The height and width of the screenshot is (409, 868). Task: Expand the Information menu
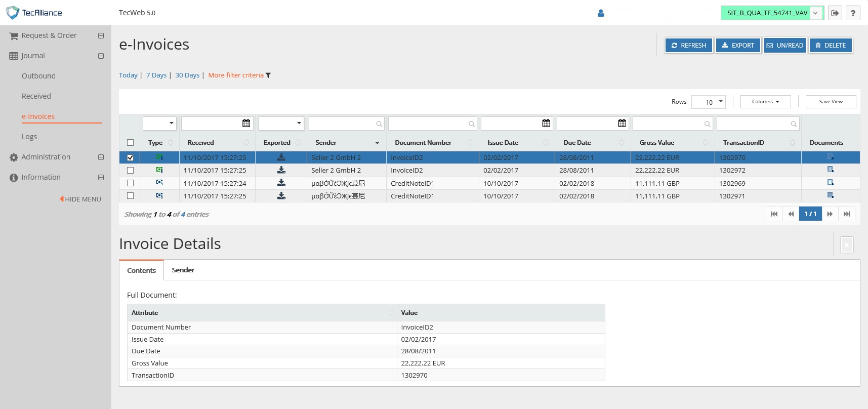101,177
